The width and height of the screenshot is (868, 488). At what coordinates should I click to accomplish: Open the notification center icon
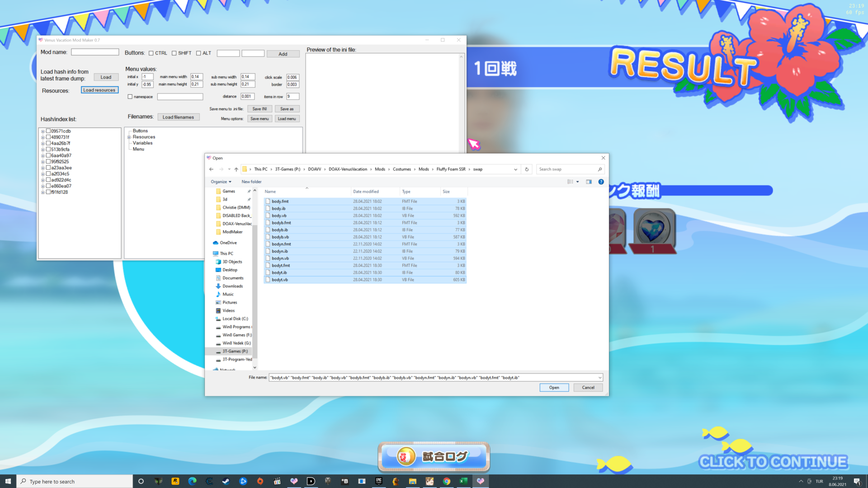tap(857, 481)
